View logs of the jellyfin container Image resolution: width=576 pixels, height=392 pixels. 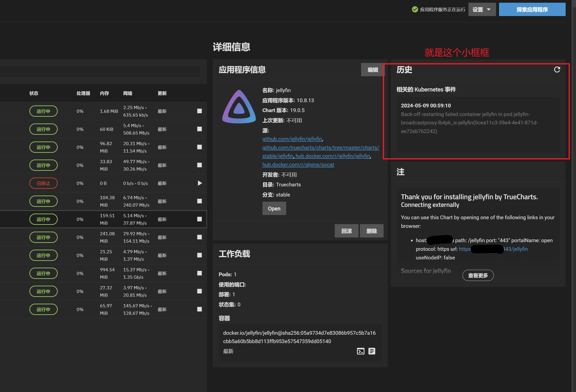click(372, 351)
